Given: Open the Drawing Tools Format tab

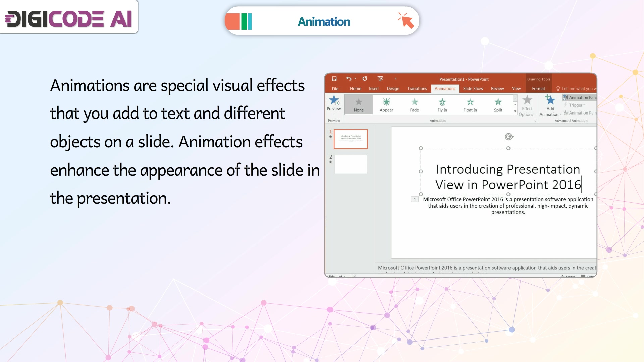Looking at the screenshot, I should click(x=538, y=89).
